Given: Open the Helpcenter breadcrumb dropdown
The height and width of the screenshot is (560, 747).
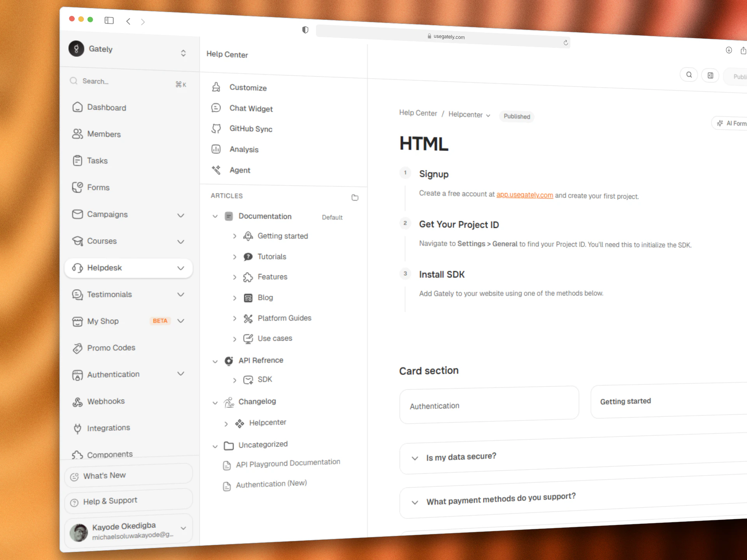Looking at the screenshot, I should pos(469,115).
